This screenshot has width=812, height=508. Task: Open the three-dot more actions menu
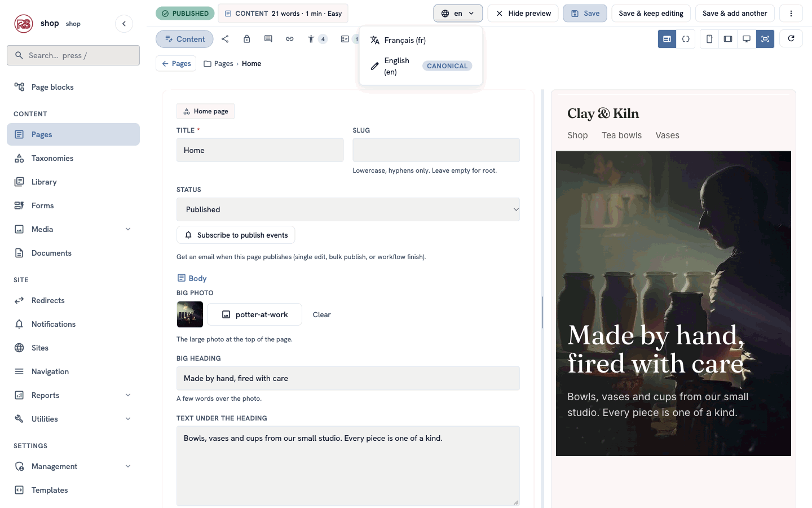click(791, 14)
